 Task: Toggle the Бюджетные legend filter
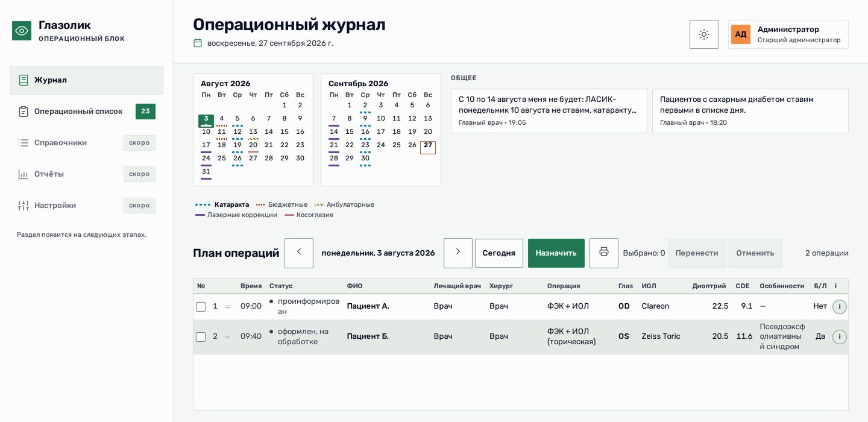[281, 204]
